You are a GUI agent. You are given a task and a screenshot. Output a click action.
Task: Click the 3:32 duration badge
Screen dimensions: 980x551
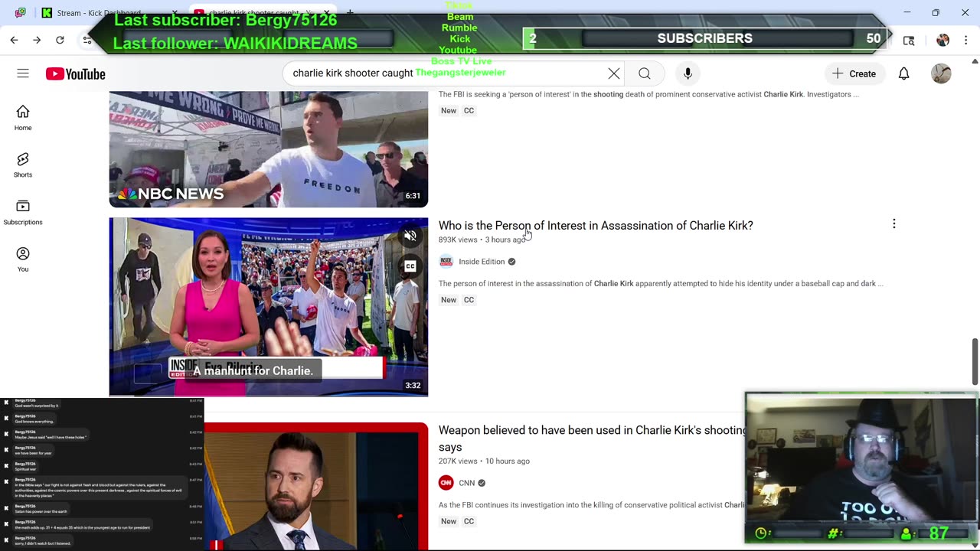[413, 386]
